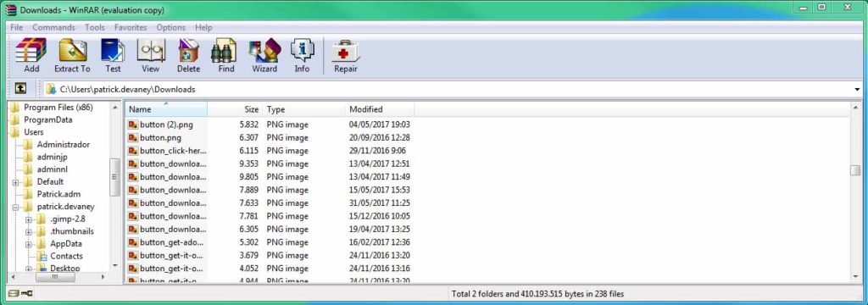Select file with size 3.679
The width and height of the screenshot is (868, 305).
270,256
